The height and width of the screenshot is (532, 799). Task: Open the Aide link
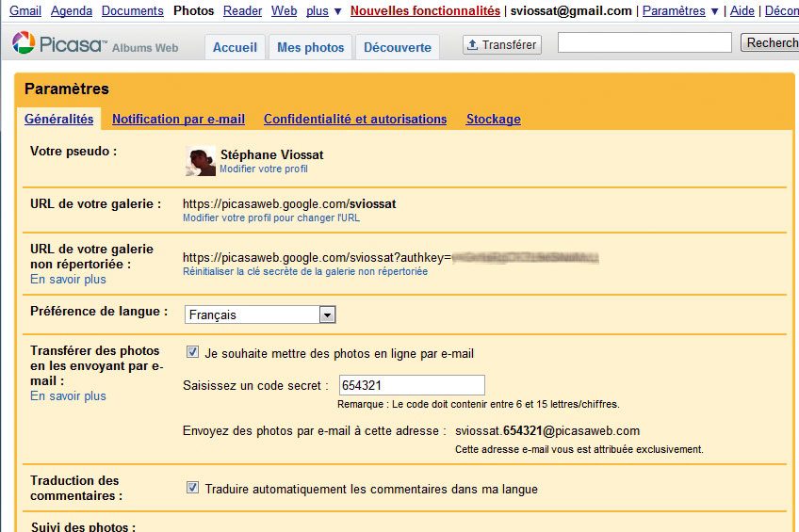tap(742, 10)
